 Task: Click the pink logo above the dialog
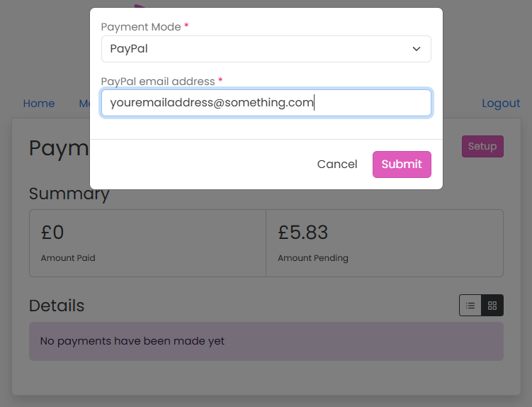pyautogui.click(x=139, y=6)
